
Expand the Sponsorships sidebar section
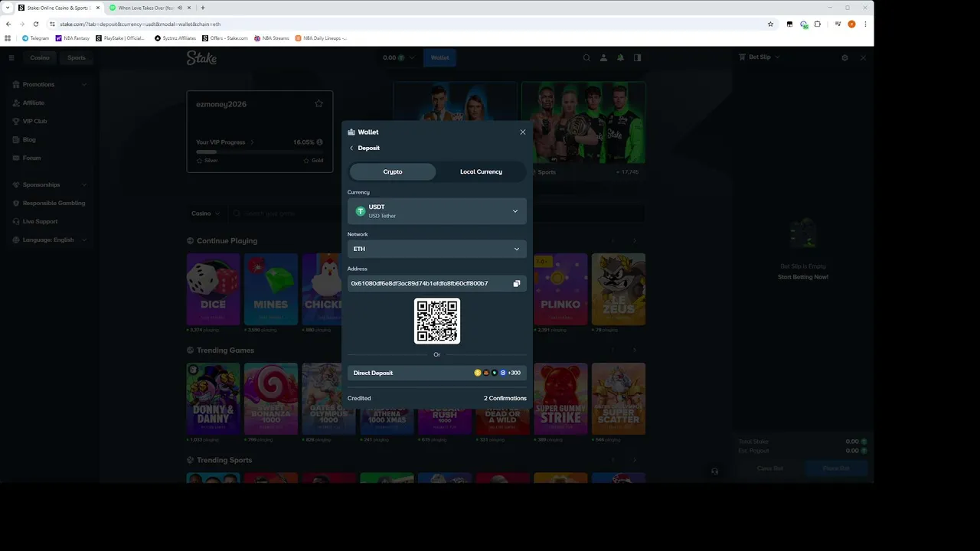pos(50,184)
